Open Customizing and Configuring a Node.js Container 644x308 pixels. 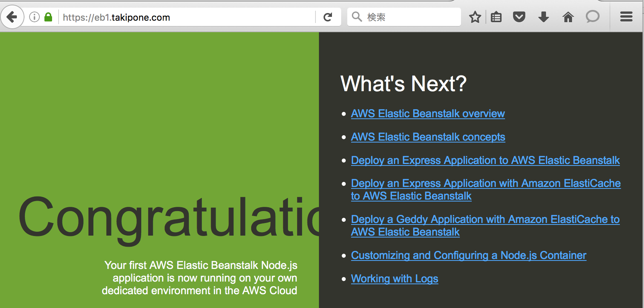click(x=469, y=256)
